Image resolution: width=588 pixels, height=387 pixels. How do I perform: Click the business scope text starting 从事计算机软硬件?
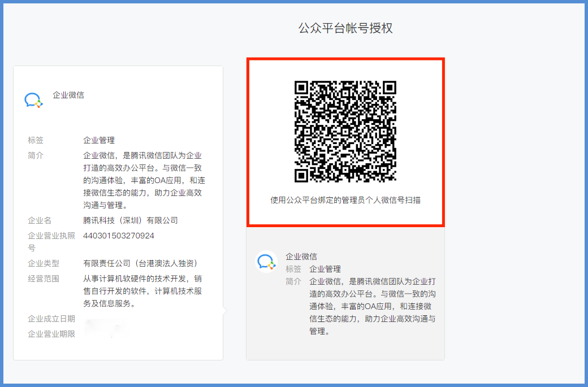tap(142, 291)
